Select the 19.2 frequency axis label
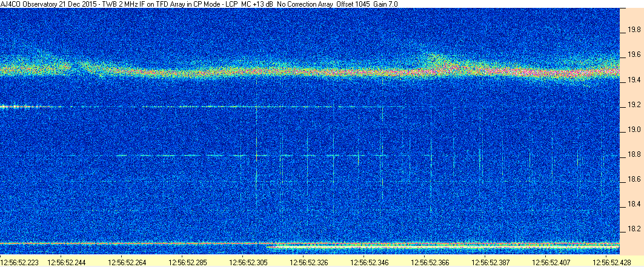This screenshot has height=267, width=644. [x=633, y=105]
